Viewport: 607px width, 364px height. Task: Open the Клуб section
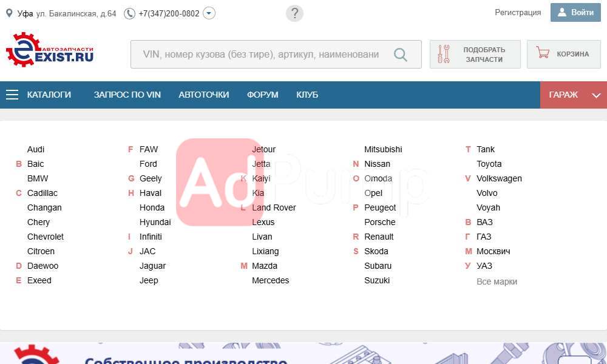point(307,95)
